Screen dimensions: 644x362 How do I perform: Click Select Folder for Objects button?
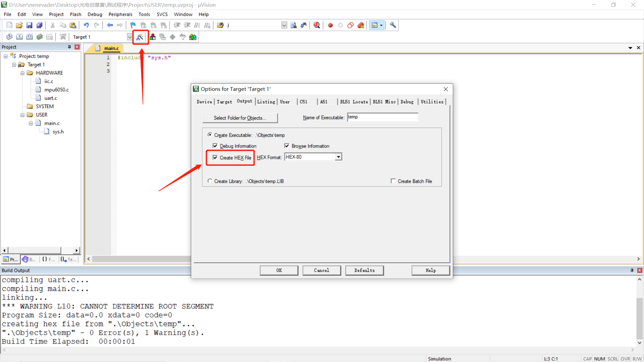(x=240, y=118)
